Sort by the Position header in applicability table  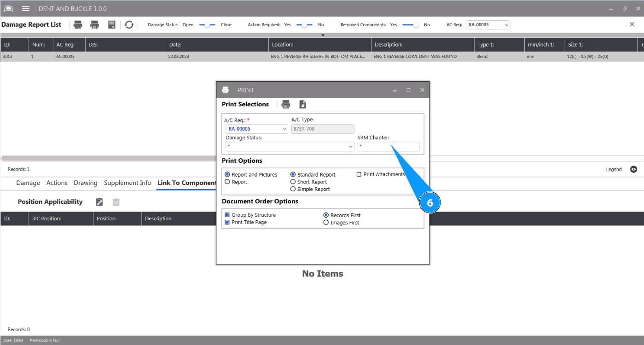117,218
